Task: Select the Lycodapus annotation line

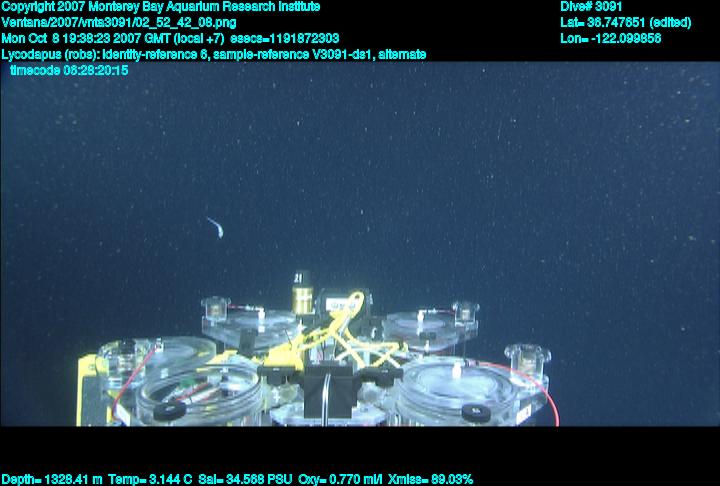Action: 214,54
